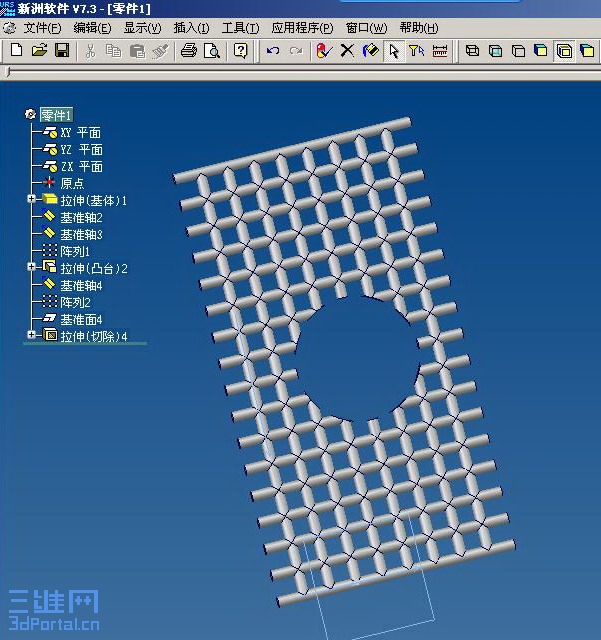Select YZ 平面 in the feature tree
The width and height of the screenshot is (601, 640).
point(82,150)
